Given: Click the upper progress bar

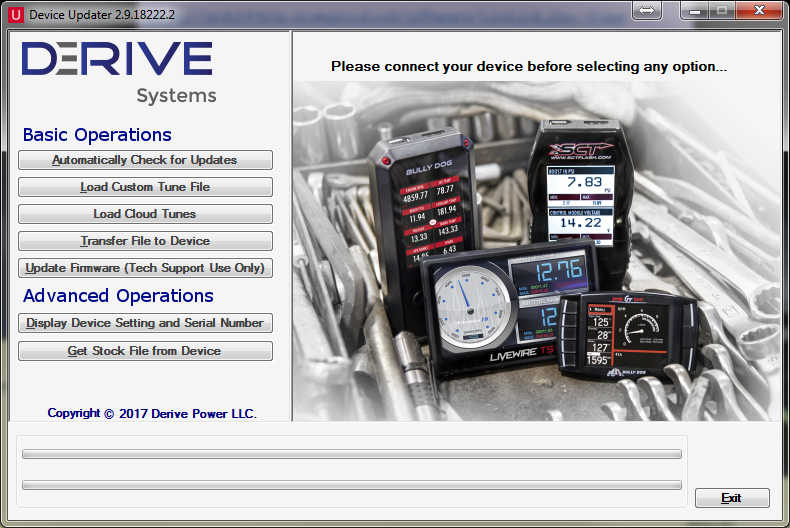Looking at the screenshot, I should coord(352,454).
